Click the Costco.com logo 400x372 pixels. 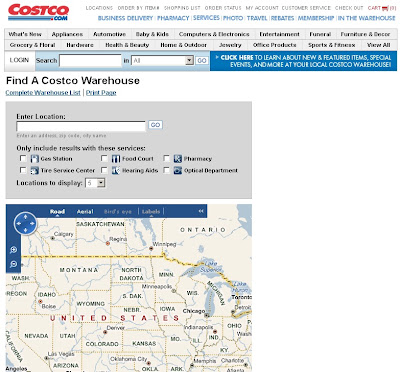tap(38, 13)
